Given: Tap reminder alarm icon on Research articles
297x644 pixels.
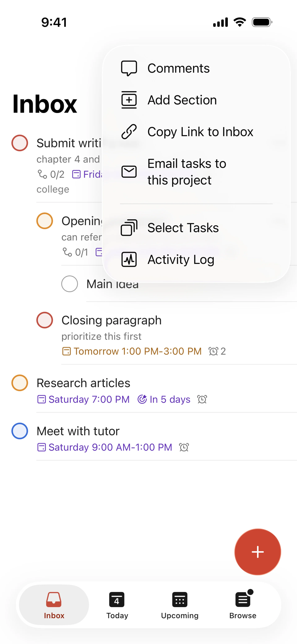Looking at the screenshot, I should (x=202, y=399).
